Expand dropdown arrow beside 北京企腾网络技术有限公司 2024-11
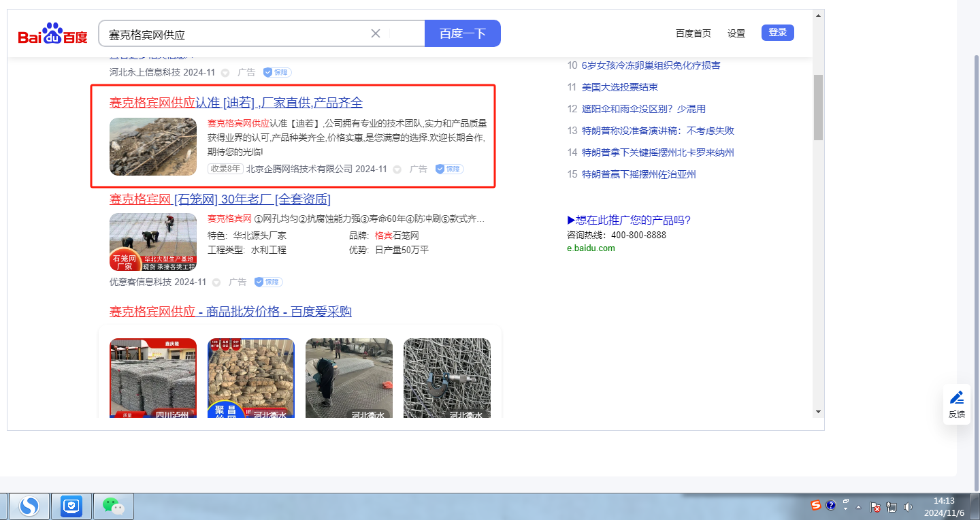Image resolution: width=980 pixels, height=520 pixels. [x=397, y=169]
